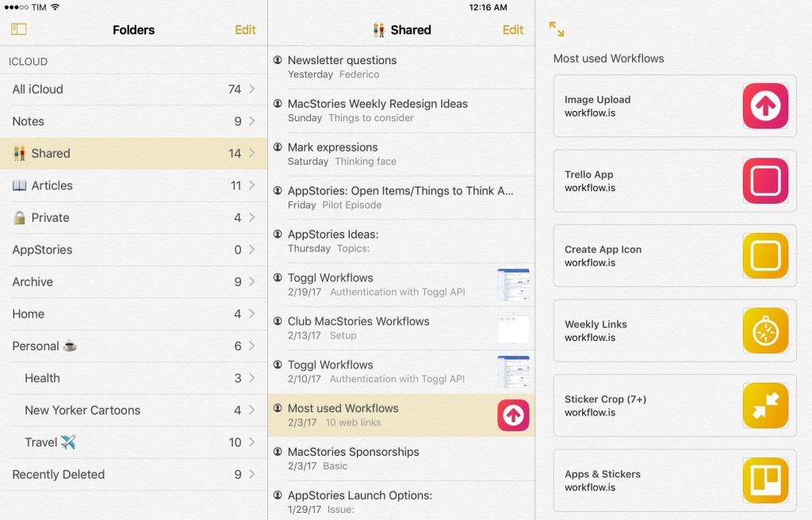Open Recently Deleted using its chevron
The image size is (812, 520).
254,474
